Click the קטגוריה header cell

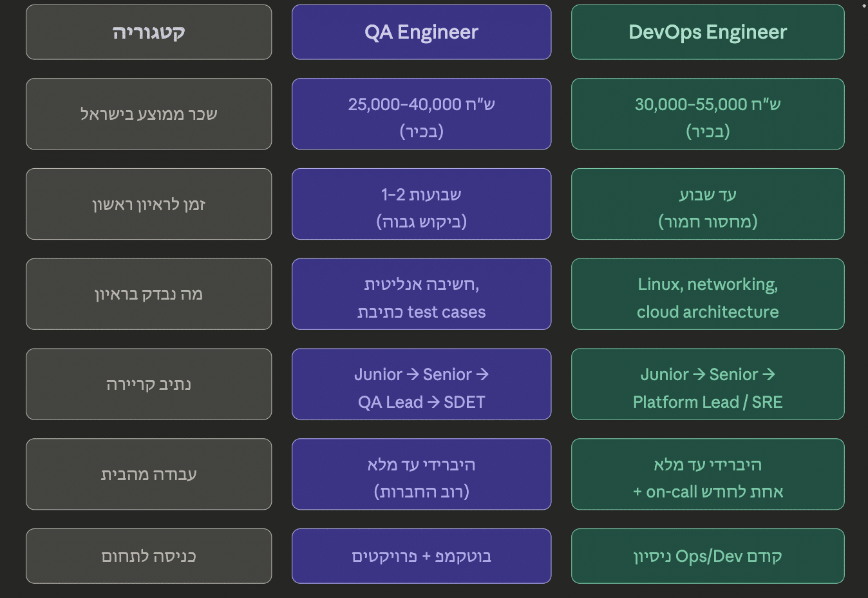tap(149, 32)
